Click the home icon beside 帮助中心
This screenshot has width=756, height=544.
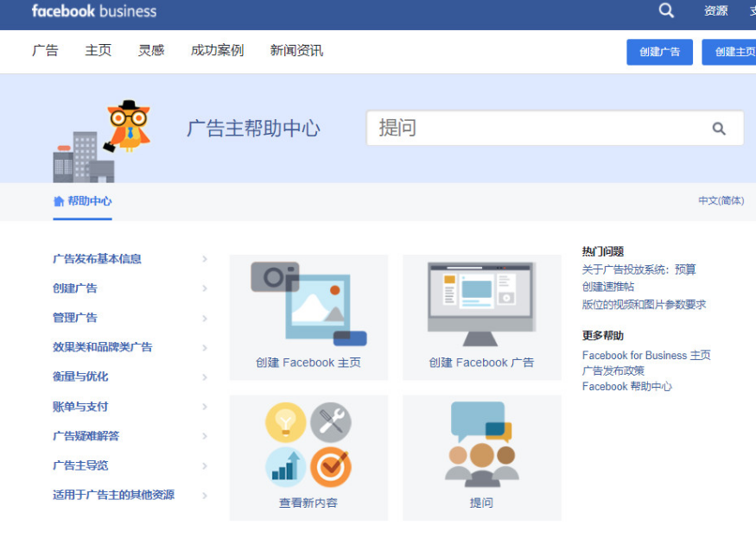click(x=59, y=201)
